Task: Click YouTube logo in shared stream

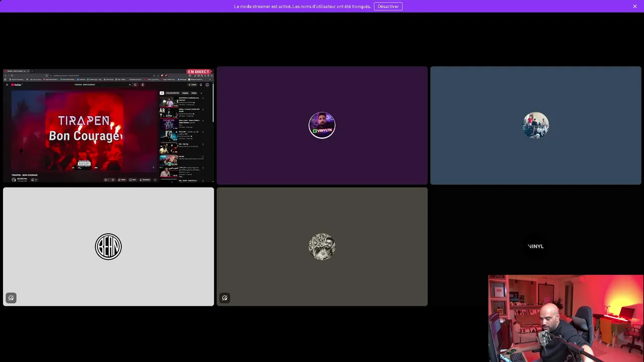Action: click(x=16, y=84)
